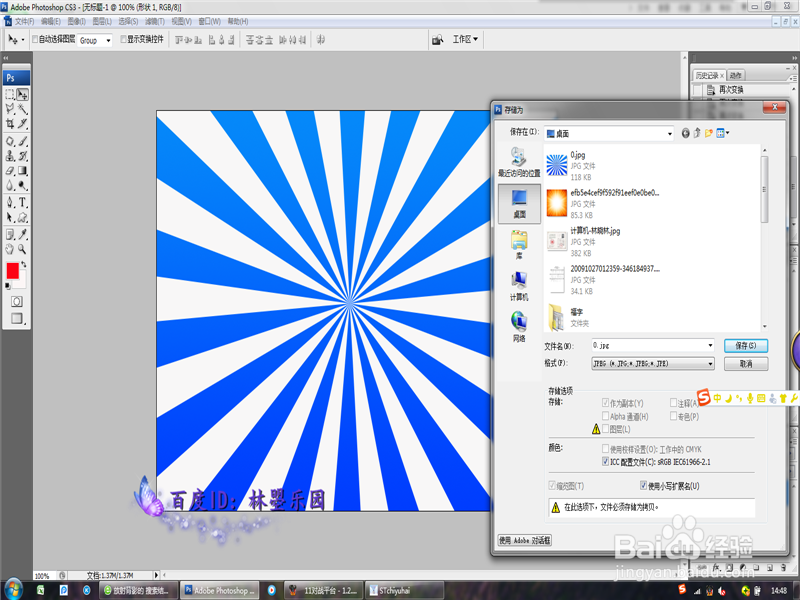The width and height of the screenshot is (800, 600).
Task: Open the Edit (编辑) menu
Action: click(x=51, y=21)
